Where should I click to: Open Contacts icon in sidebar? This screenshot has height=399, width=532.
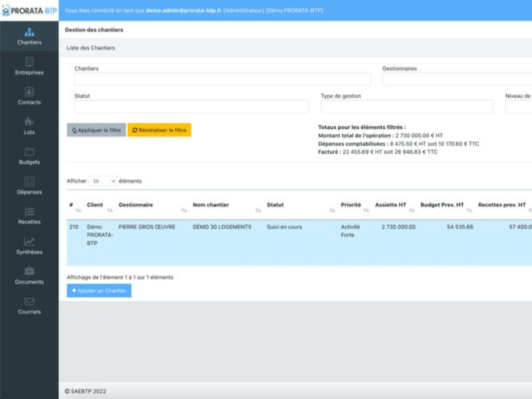pyautogui.click(x=29, y=92)
